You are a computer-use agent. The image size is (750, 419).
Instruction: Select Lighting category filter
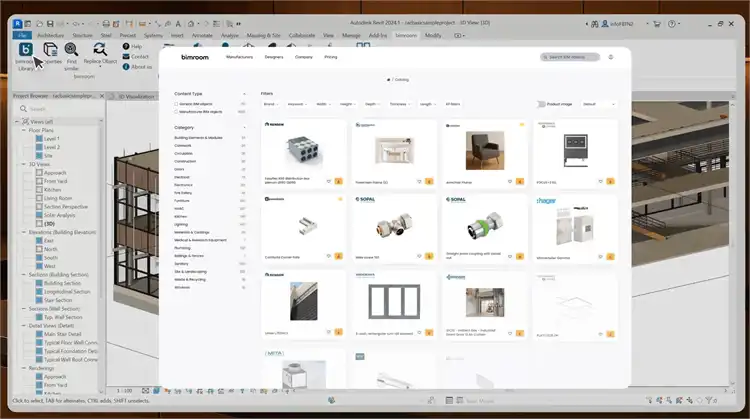point(181,224)
